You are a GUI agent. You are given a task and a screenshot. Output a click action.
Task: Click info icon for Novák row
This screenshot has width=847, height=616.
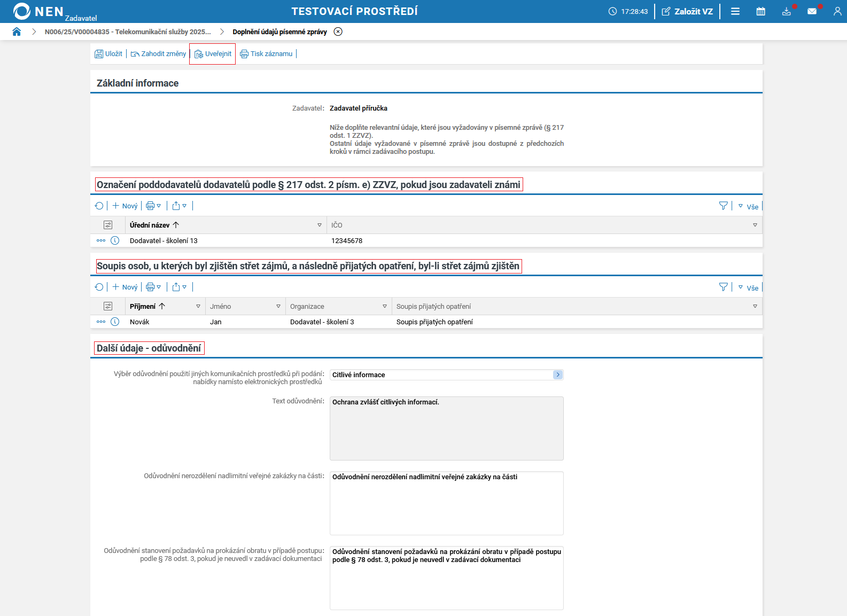click(115, 322)
